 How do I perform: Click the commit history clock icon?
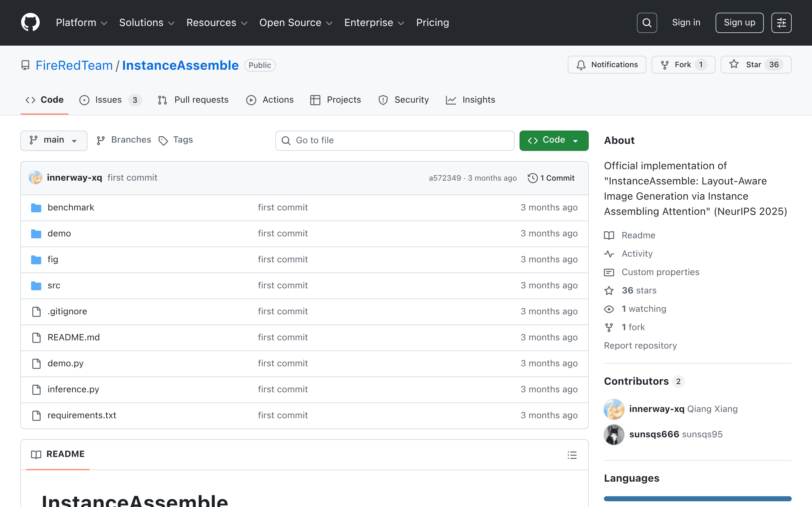point(533,178)
